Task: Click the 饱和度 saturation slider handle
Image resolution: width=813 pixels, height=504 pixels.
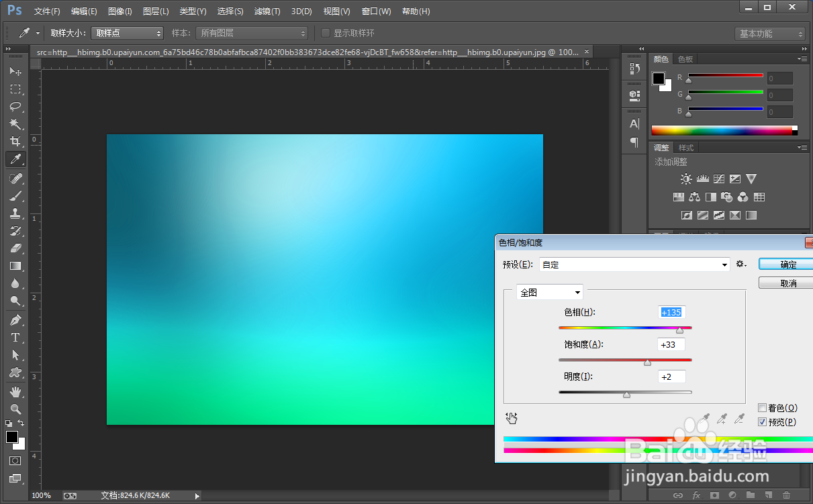Action: 647,362
